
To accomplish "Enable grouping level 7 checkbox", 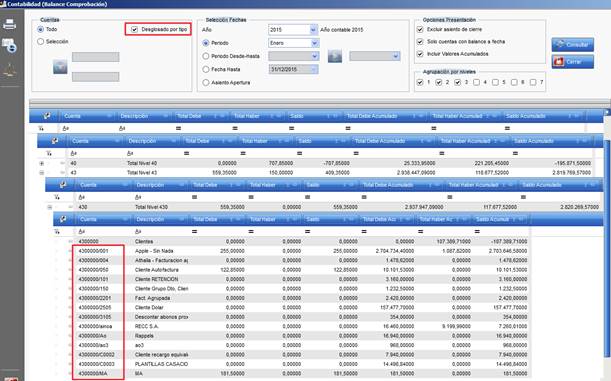I will pyautogui.click(x=533, y=82).
